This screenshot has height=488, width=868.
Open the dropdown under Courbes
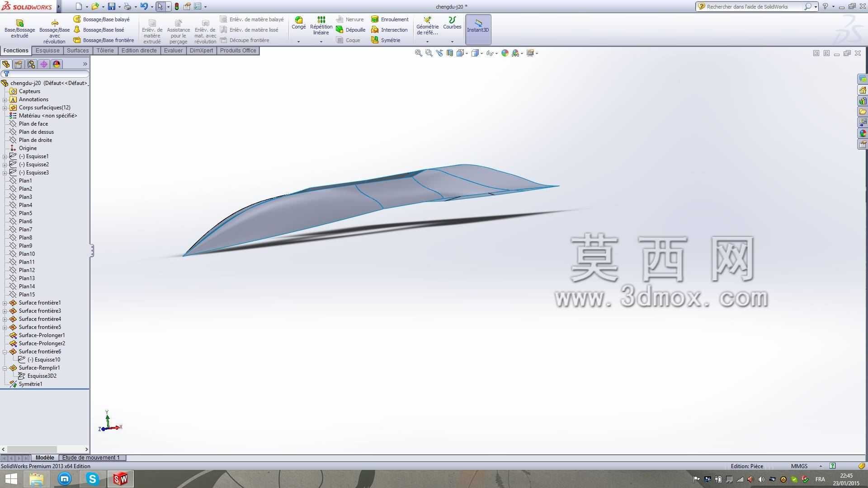pyautogui.click(x=452, y=42)
